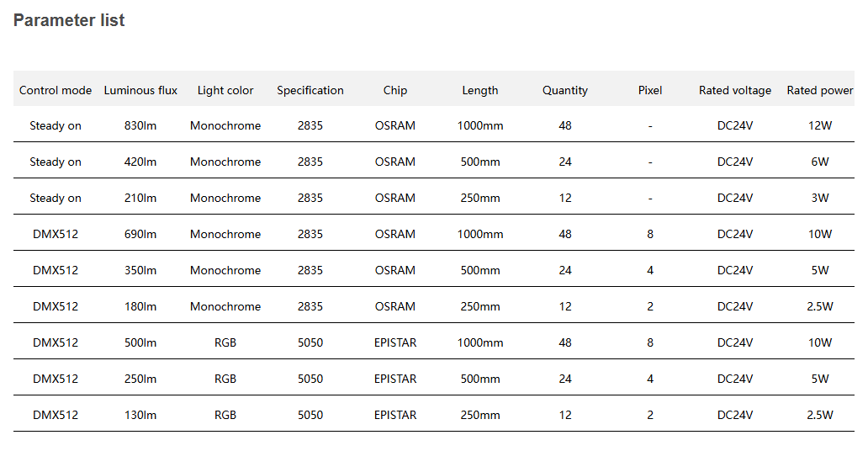Image resolution: width=868 pixels, height=451 pixels.
Task: Click the Length column header
Action: tap(480, 90)
